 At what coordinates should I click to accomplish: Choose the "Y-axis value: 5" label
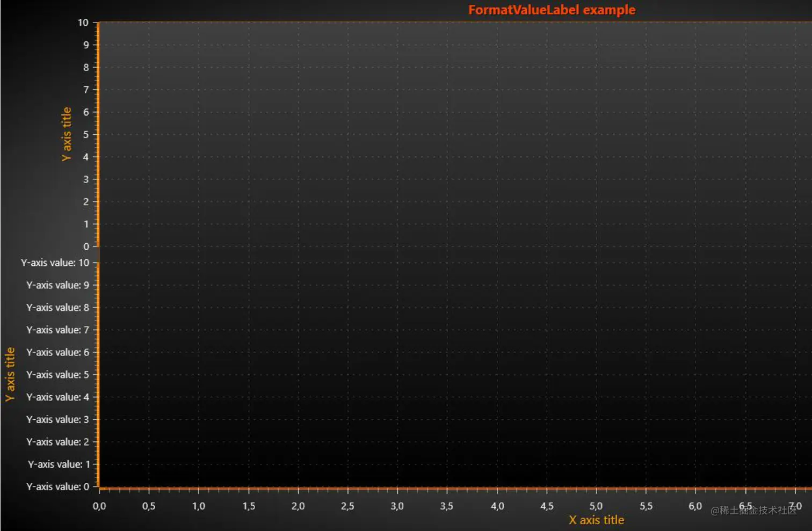tap(58, 375)
